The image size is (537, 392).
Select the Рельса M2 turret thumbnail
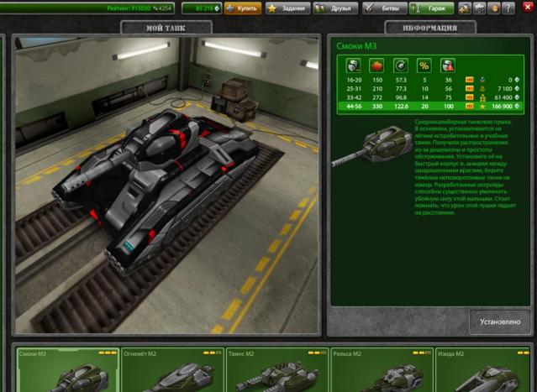coord(381,371)
